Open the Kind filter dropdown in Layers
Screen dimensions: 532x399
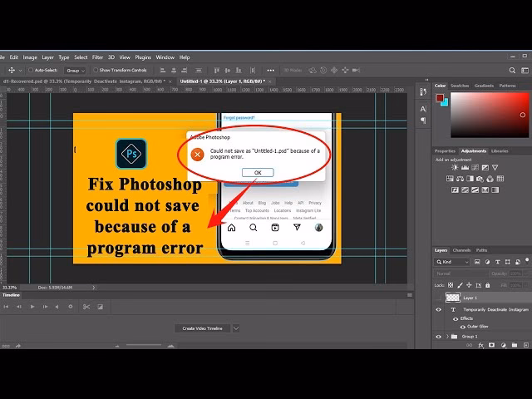click(x=452, y=262)
